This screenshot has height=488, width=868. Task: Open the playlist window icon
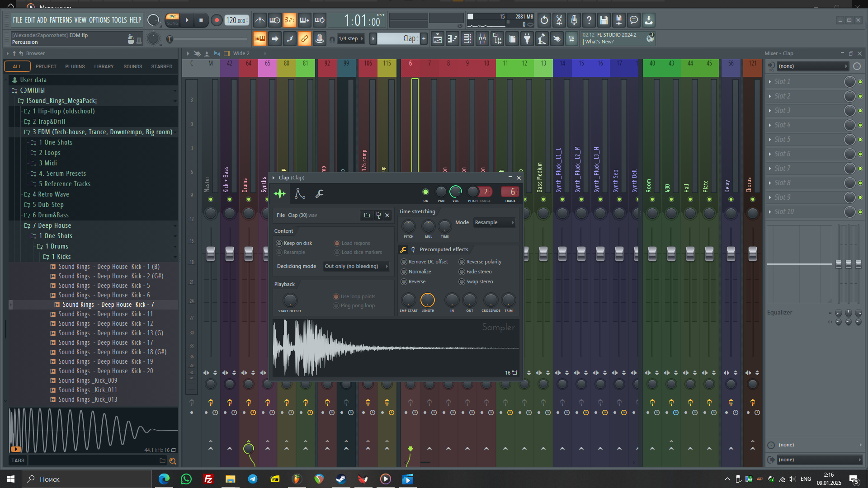438,39
